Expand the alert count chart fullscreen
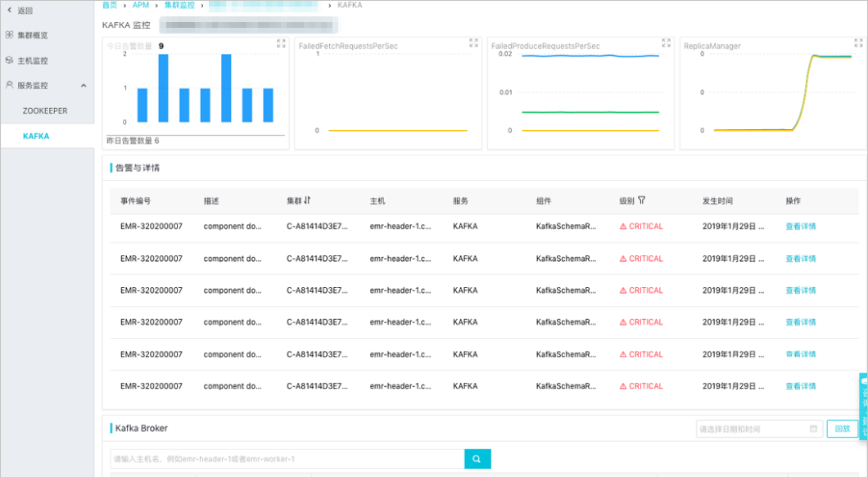This screenshot has width=868, height=477. click(281, 43)
